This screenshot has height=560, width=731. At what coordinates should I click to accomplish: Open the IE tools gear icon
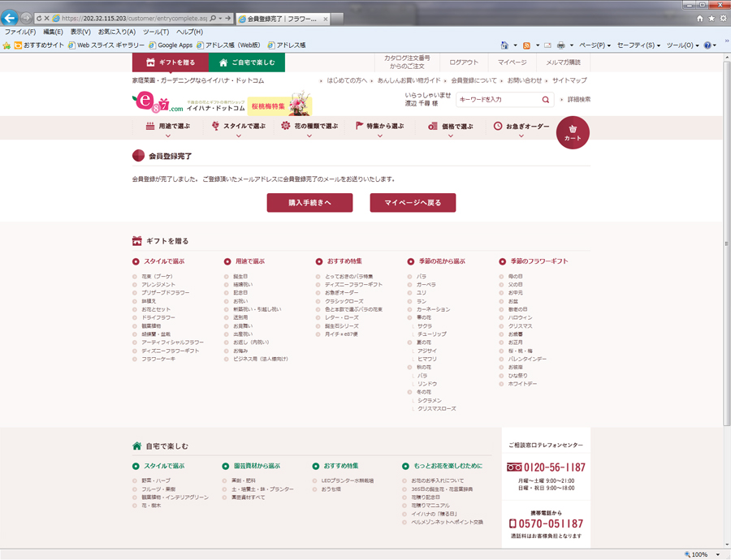723,18
